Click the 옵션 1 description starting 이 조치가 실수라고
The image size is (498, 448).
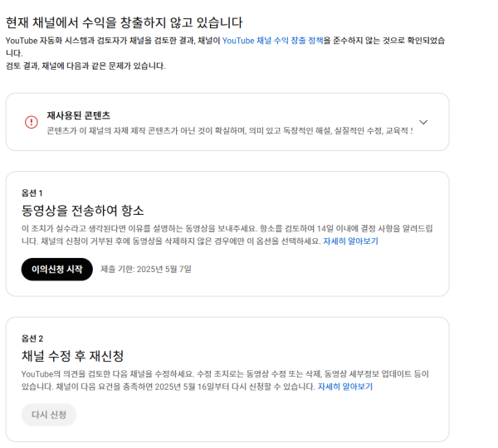coord(224,228)
